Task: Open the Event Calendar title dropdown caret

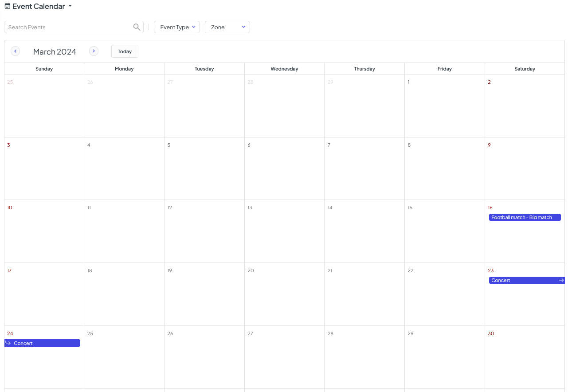Action: coord(70,6)
